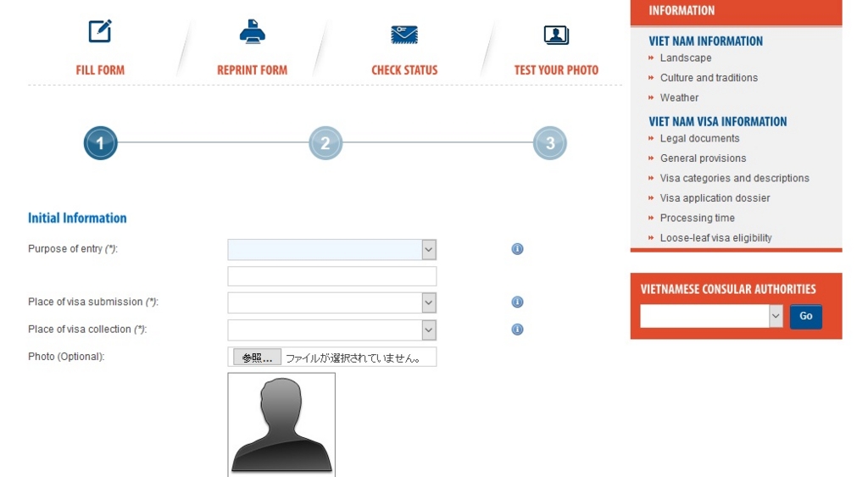Open the Weather link
The height and width of the screenshot is (477, 868).
pos(679,98)
